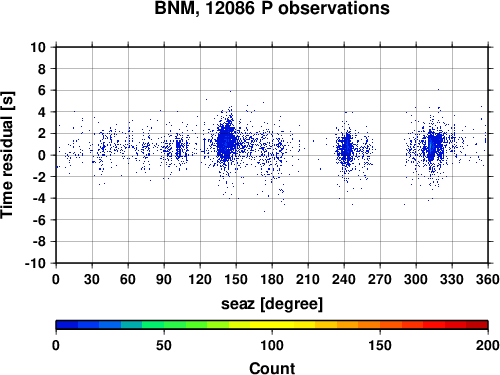Image resolution: width=500 pixels, height=375 pixels.
Task: Select the dark red end of colorbar
Action: (477, 325)
